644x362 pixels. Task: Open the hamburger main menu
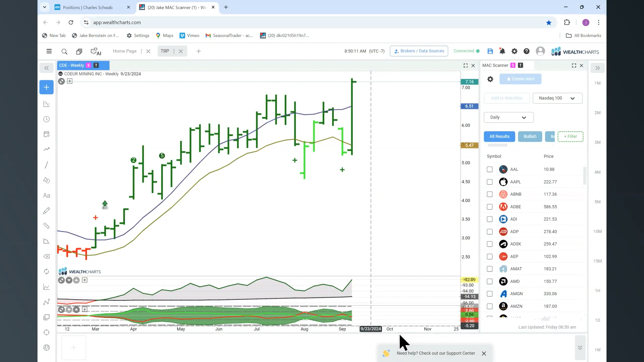[x=49, y=51]
